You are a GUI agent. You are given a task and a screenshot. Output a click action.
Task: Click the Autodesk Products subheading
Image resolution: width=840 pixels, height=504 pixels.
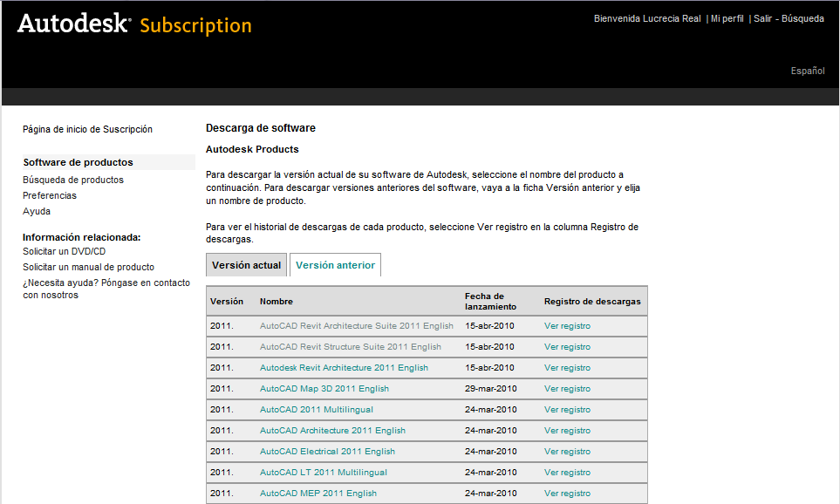252,149
